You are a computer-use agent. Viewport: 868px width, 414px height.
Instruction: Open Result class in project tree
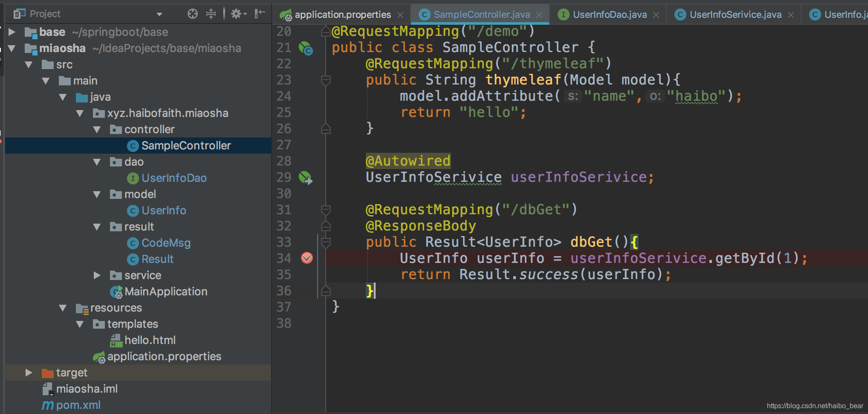point(157,259)
